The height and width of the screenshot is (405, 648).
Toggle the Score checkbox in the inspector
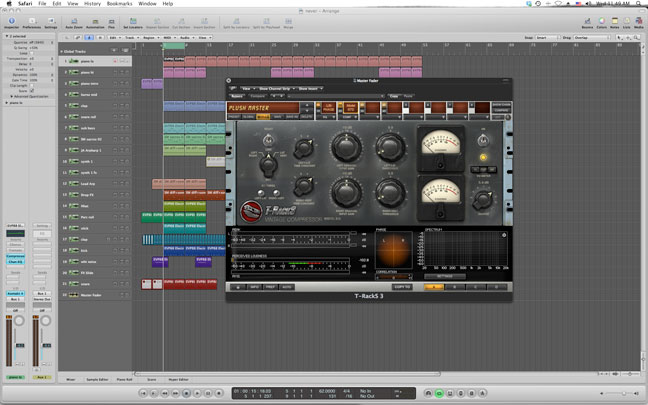coord(32,91)
